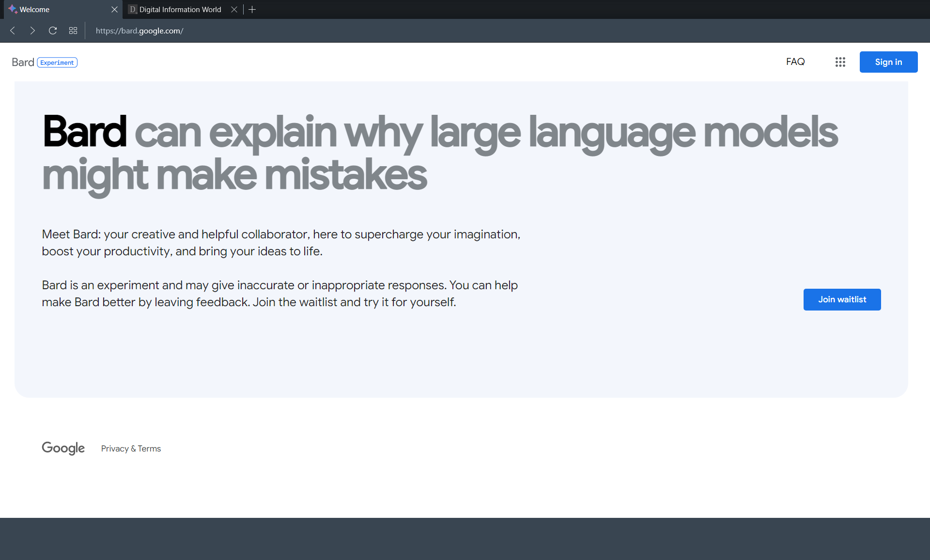Reload the Bard page

pyautogui.click(x=53, y=31)
